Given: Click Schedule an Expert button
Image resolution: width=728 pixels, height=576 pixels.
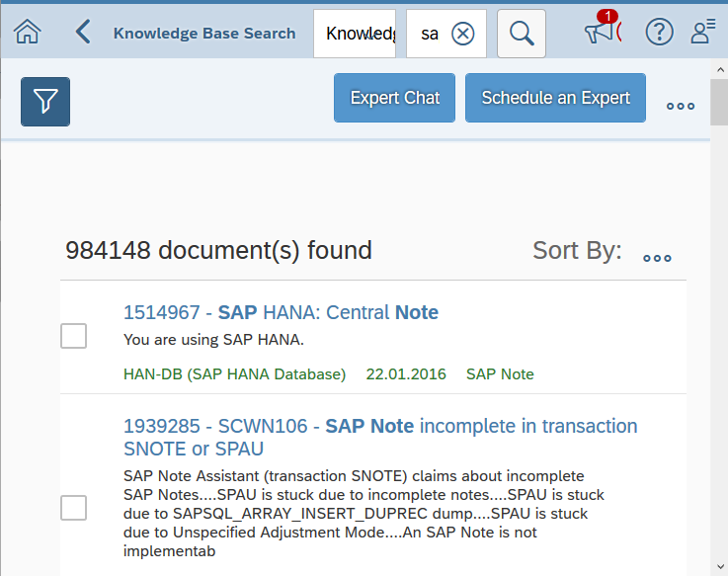Looking at the screenshot, I should (x=555, y=98).
